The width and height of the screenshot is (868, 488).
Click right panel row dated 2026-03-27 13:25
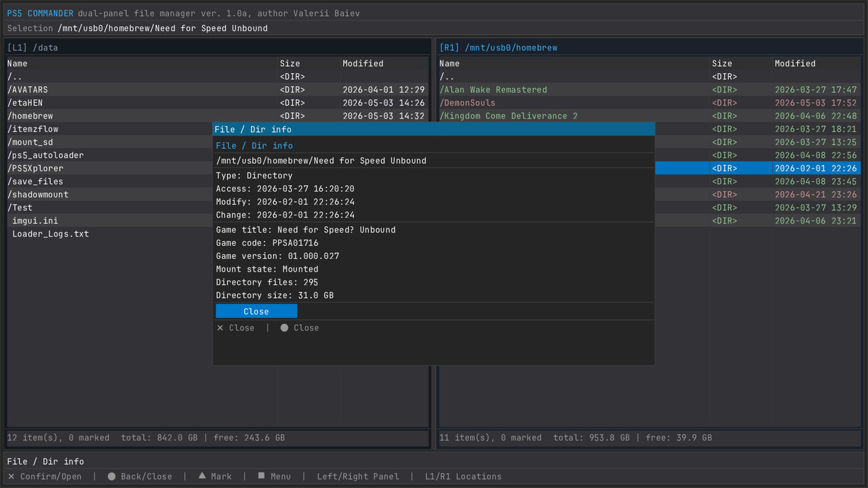pyautogui.click(x=758, y=142)
